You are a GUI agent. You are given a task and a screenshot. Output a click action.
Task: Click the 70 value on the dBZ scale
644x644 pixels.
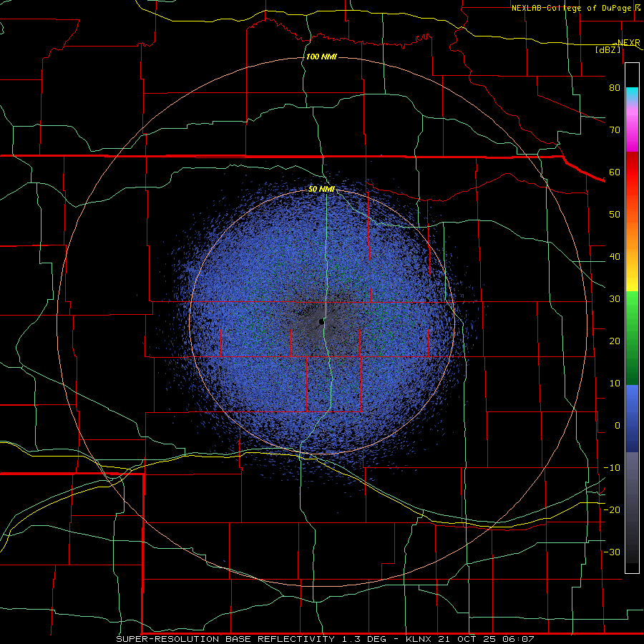click(615, 130)
